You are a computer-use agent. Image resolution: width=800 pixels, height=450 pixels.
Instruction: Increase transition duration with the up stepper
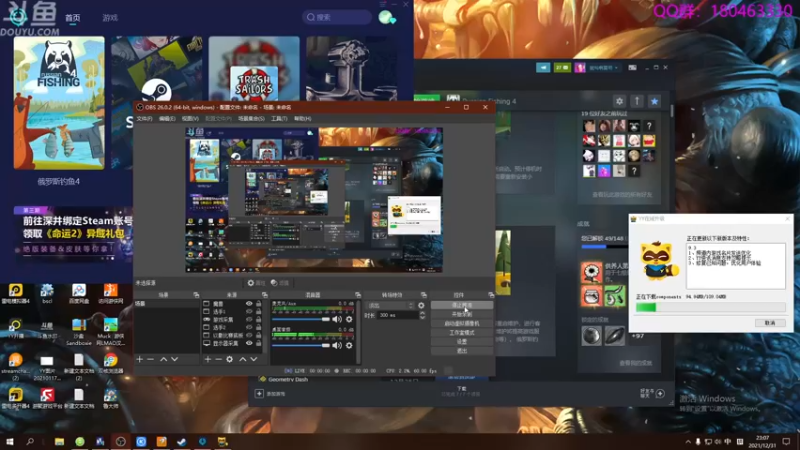click(422, 313)
